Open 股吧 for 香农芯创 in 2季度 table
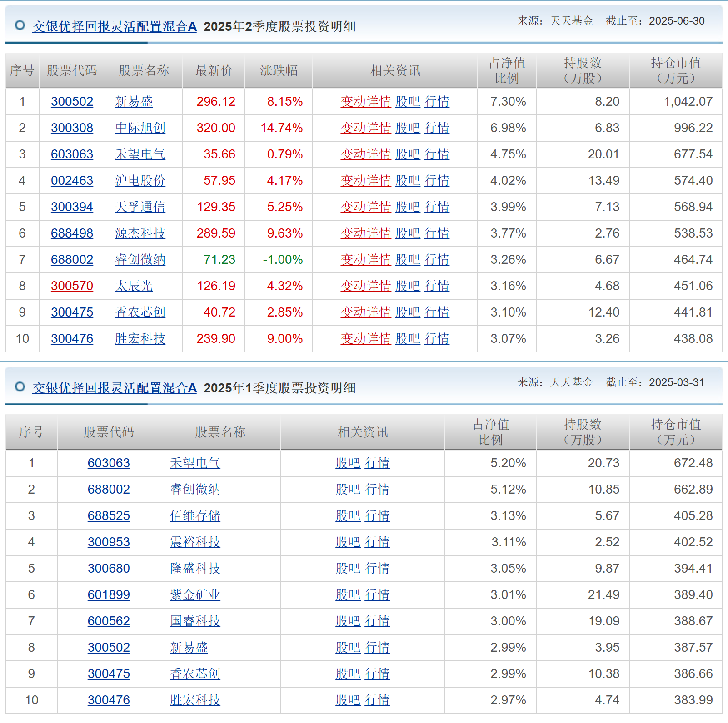728x723 pixels. [x=408, y=312]
